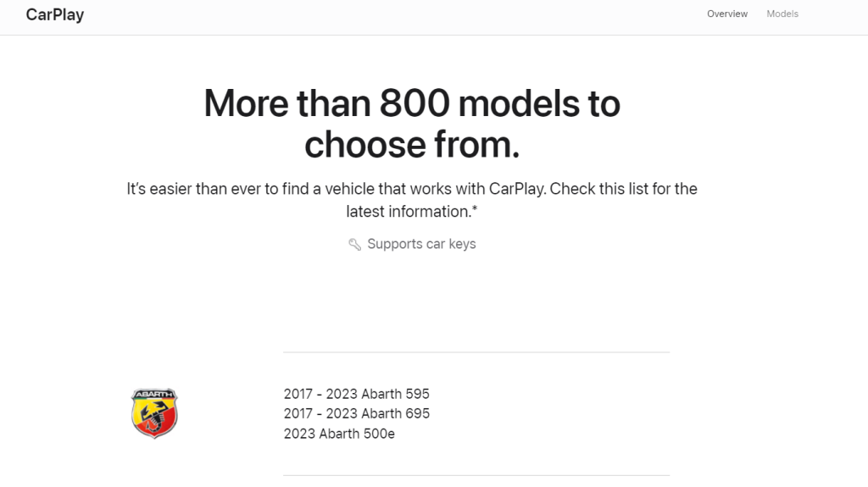
Task: Click the "More than 800 models to" headline line
Action: pos(412,103)
